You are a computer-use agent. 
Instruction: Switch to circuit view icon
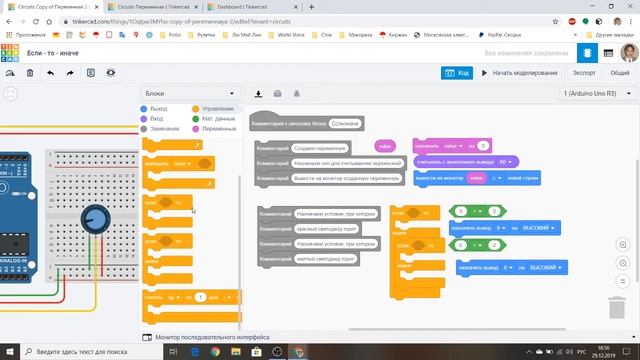(x=587, y=53)
